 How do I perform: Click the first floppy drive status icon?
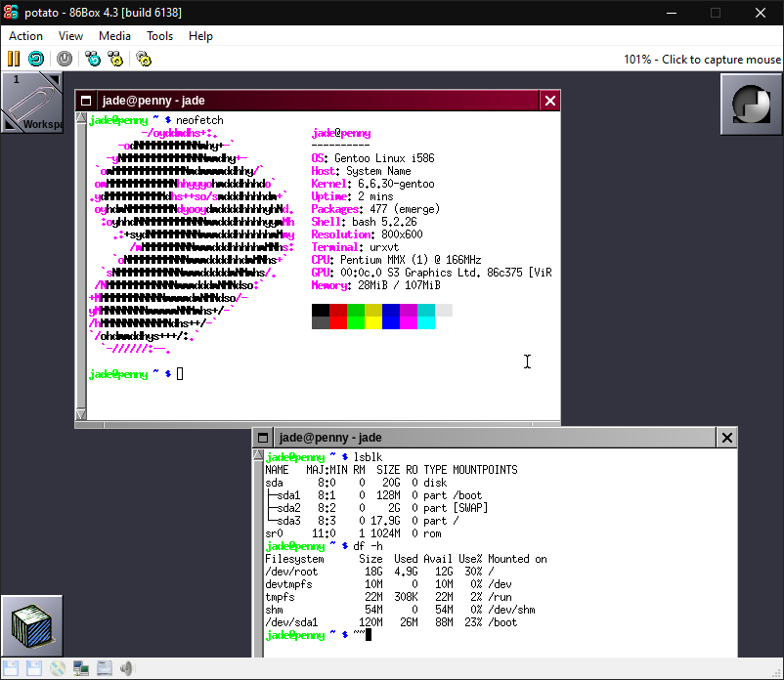(12, 669)
